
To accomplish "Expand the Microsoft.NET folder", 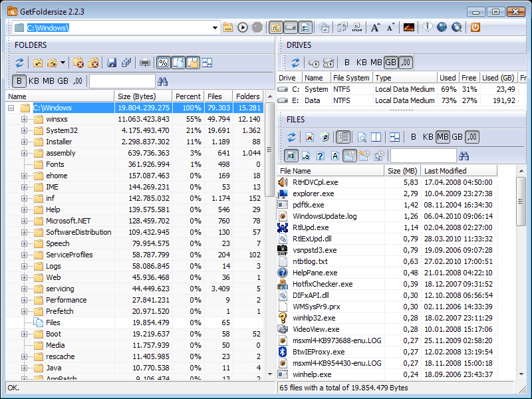I will click(x=24, y=221).
